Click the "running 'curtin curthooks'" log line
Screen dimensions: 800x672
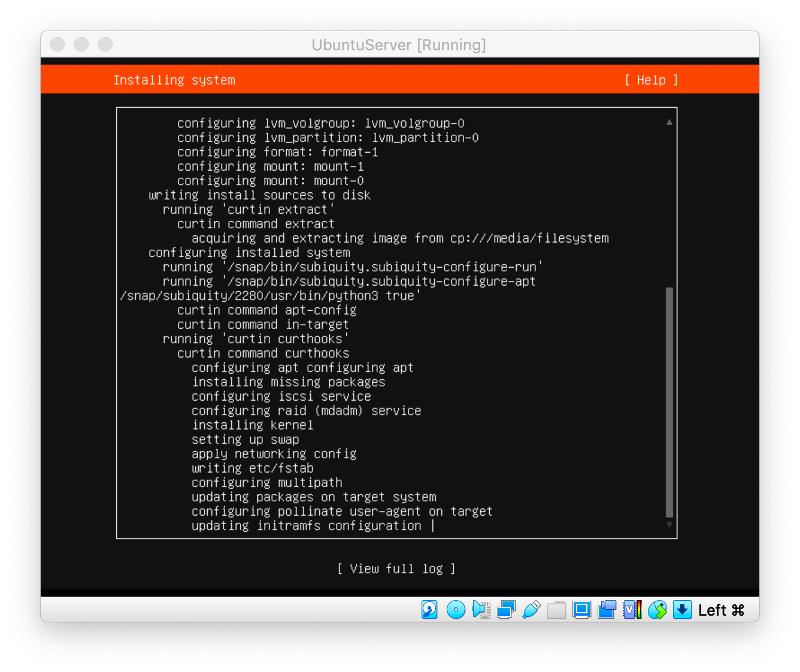256,339
